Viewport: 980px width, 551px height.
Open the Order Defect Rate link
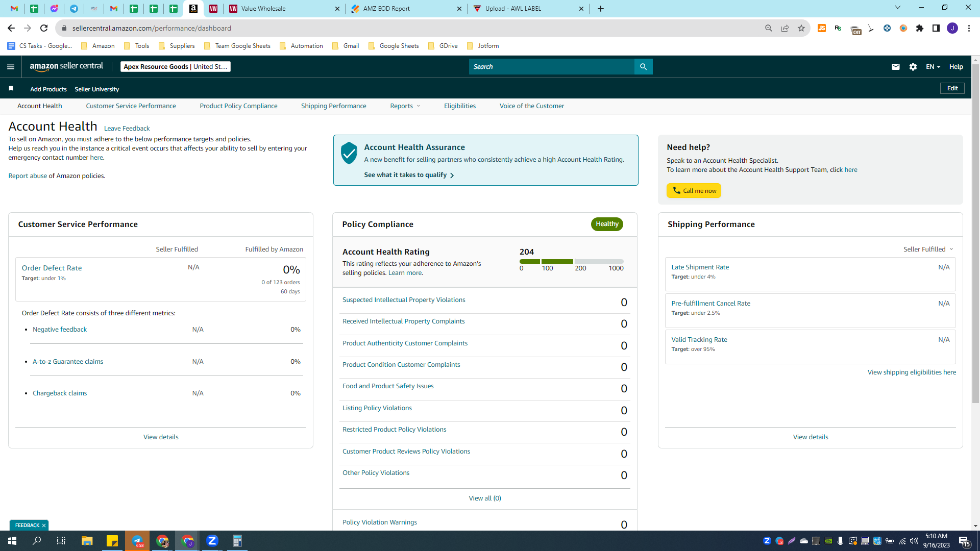pyautogui.click(x=52, y=267)
